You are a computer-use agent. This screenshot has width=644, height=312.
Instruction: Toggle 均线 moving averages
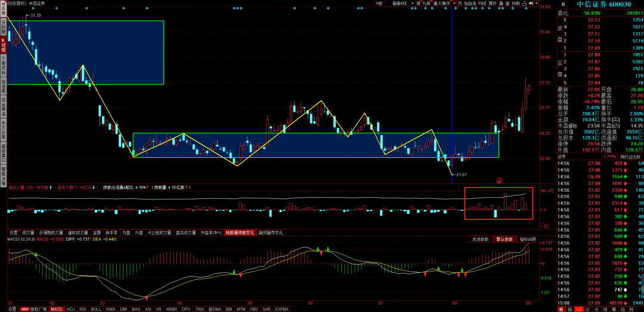[482, 4]
